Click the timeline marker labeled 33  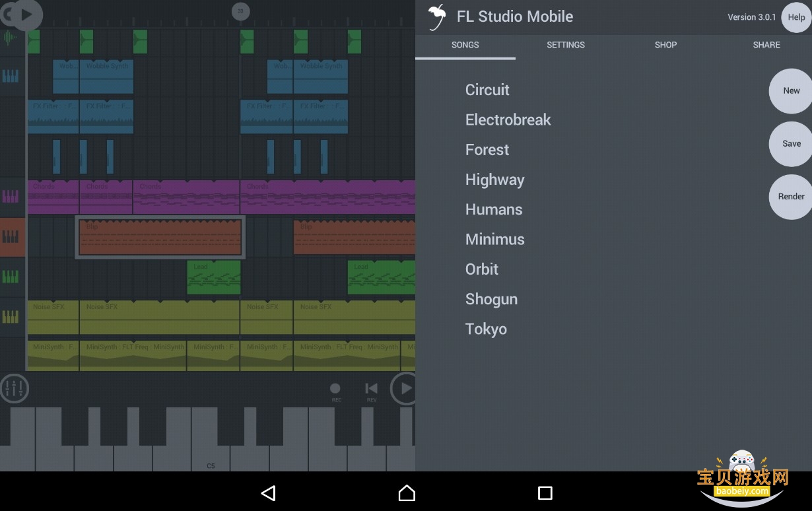(240, 11)
